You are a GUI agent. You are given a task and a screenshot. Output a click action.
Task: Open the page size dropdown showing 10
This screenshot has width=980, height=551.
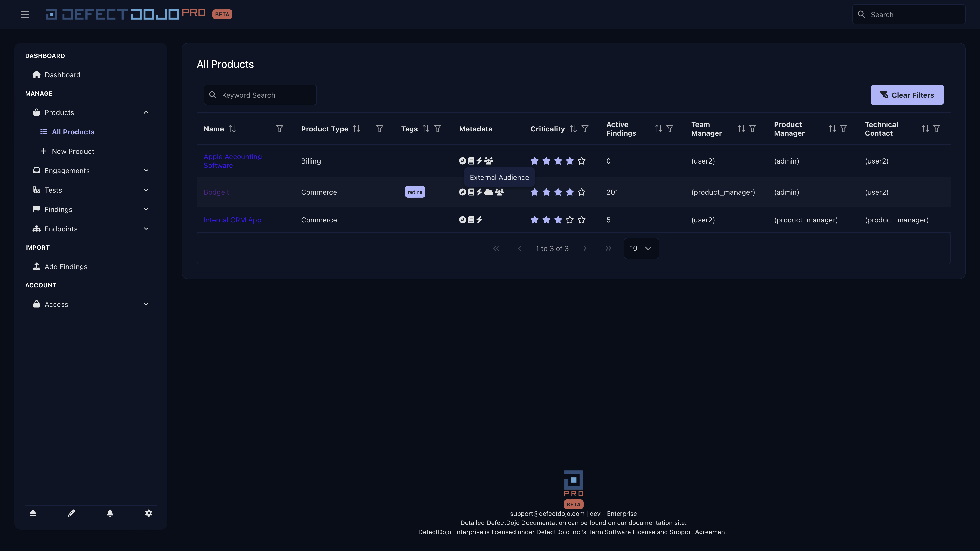click(x=641, y=248)
